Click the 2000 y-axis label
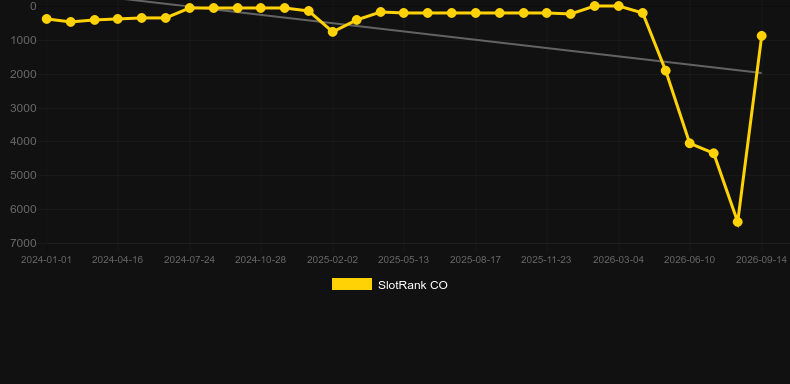 (x=24, y=74)
